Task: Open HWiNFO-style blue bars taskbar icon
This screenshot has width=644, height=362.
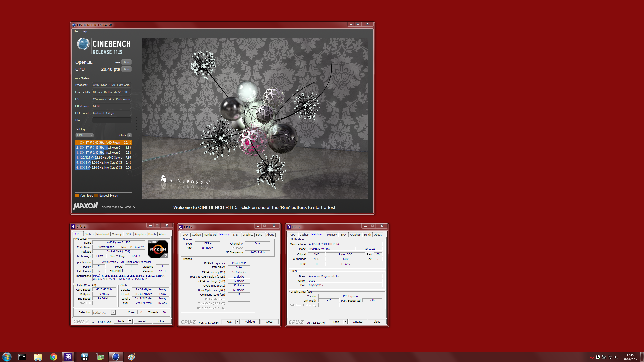Action: pyautogui.click(x=85, y=357)
